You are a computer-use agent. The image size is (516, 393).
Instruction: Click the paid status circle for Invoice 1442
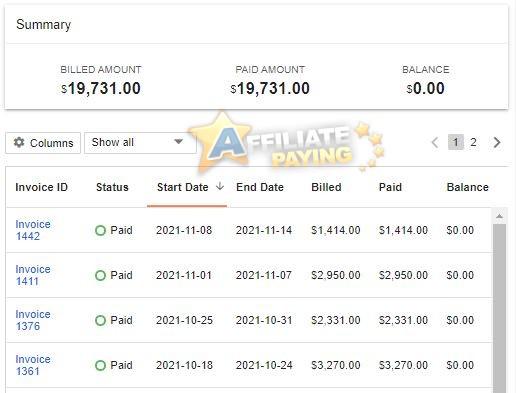click(100, 230)
